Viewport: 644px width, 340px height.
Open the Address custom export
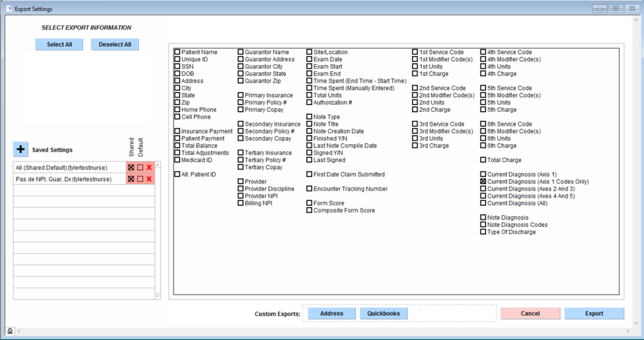tap(332, 313)
